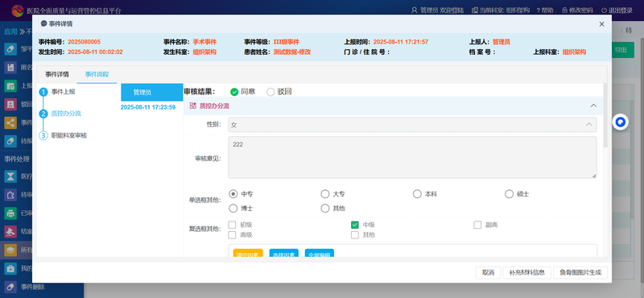This screenshot has height=298, width=644.
Task: Click the layers icon on the 所有 row
Action: pyautogui.click(x=10, y=250)
